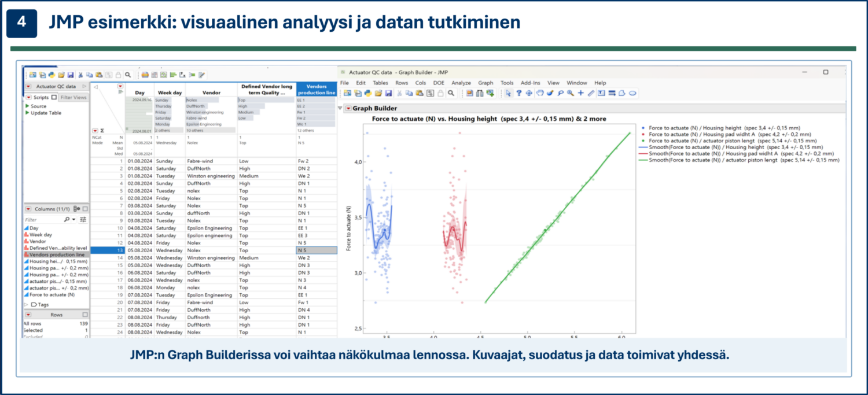Image resolution: width=868 pixels, height=395 pixels.
Task: Select the Oval annotation tool
Action: 632,93
